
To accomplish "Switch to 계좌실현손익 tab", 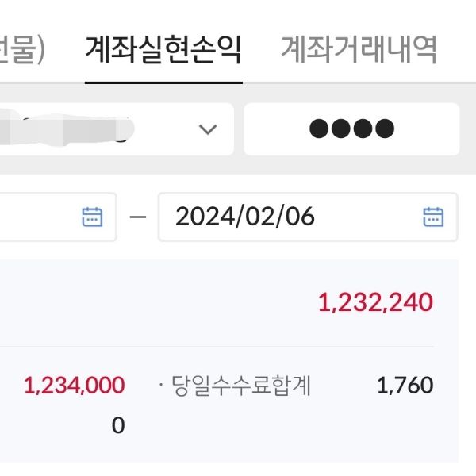I will pyautogui.click(x=163, y=52).
